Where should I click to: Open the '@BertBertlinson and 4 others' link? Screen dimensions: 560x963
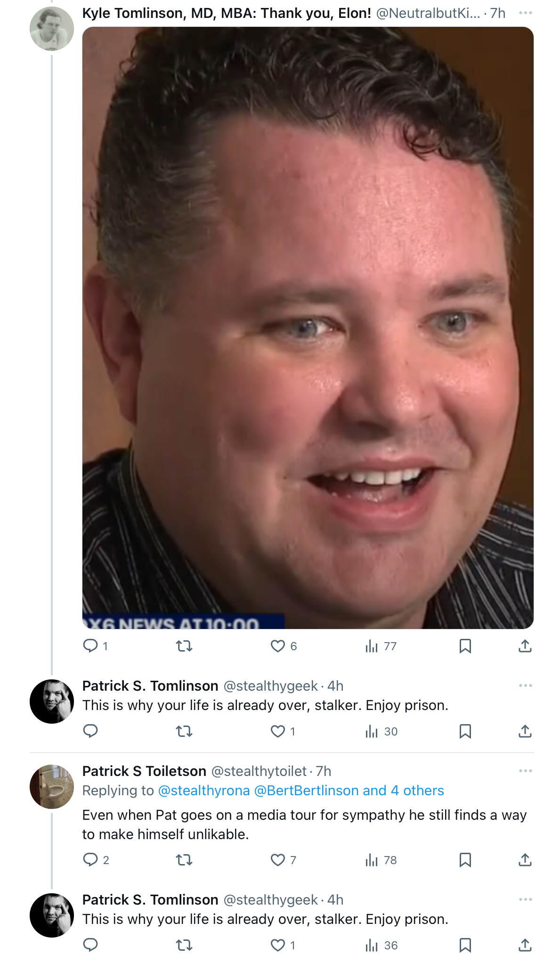[349, 791]
